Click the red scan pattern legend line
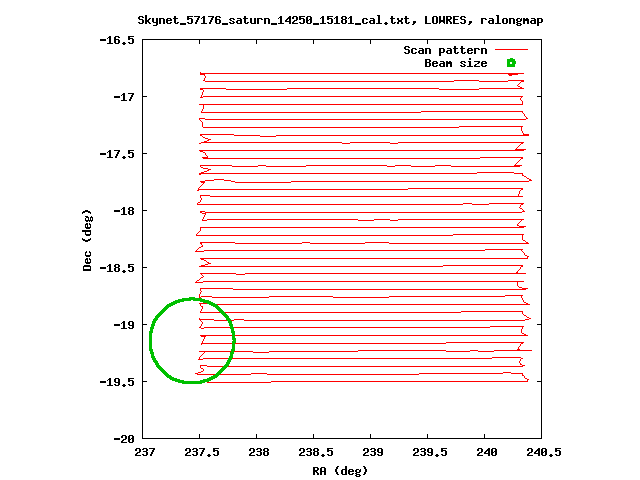 tap(511, 50)
